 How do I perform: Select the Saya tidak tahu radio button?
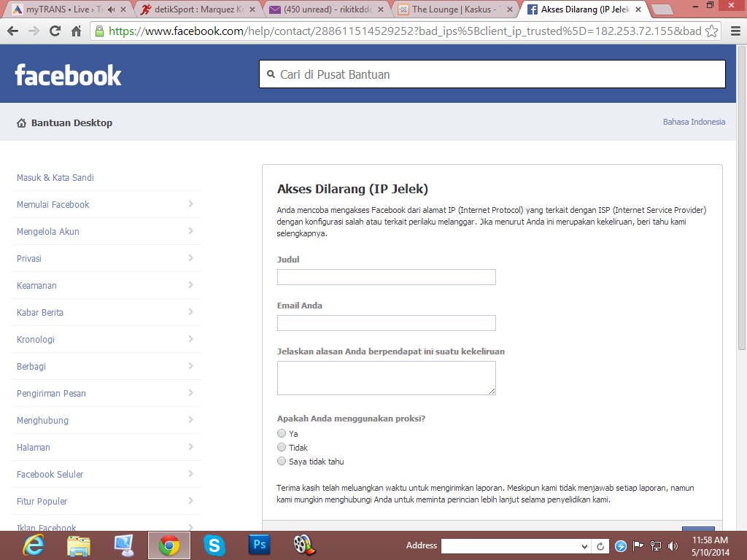click(x=282, y=461)
